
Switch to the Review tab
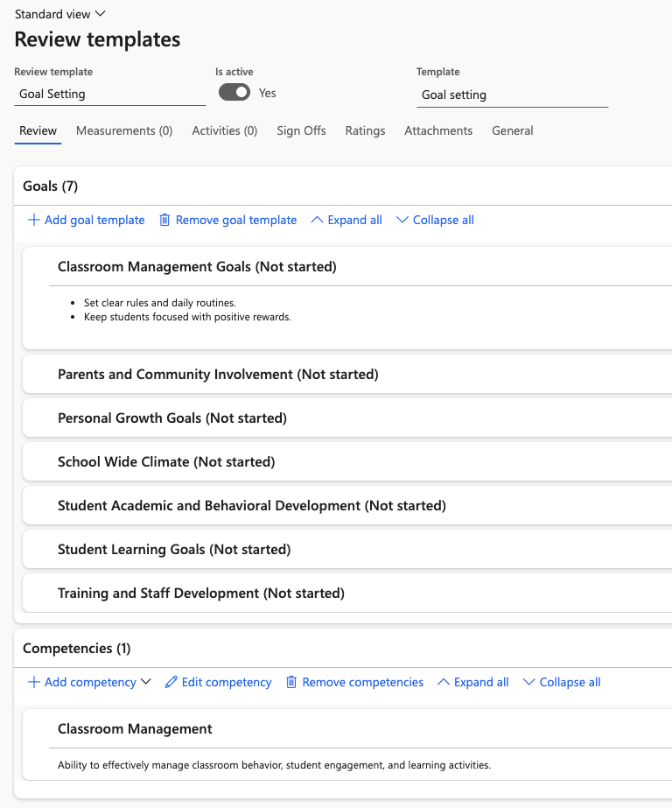point(38,131)
